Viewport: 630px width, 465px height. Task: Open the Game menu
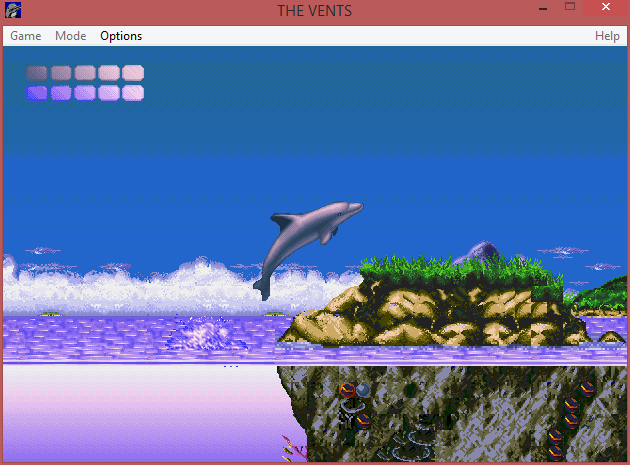coord(26,36)
